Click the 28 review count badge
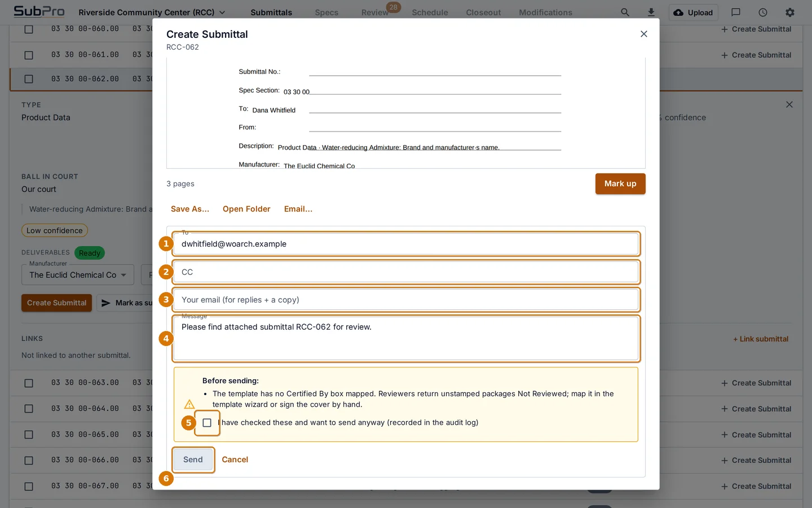 (x=393, y=7)
